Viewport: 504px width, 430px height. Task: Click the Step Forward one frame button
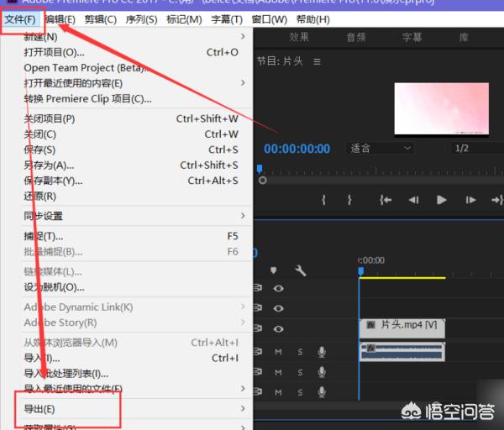pos(470,200)
